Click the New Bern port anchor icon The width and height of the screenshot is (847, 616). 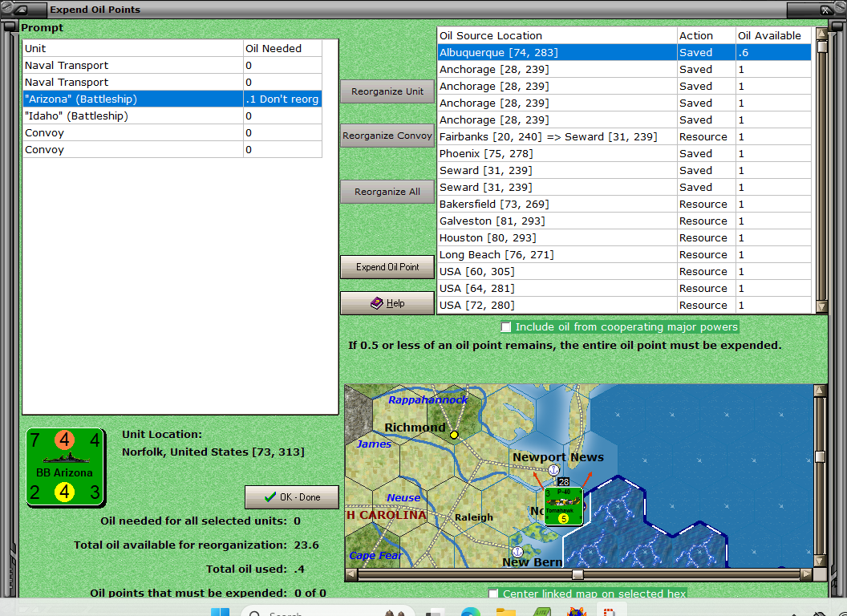click(517, 552)
